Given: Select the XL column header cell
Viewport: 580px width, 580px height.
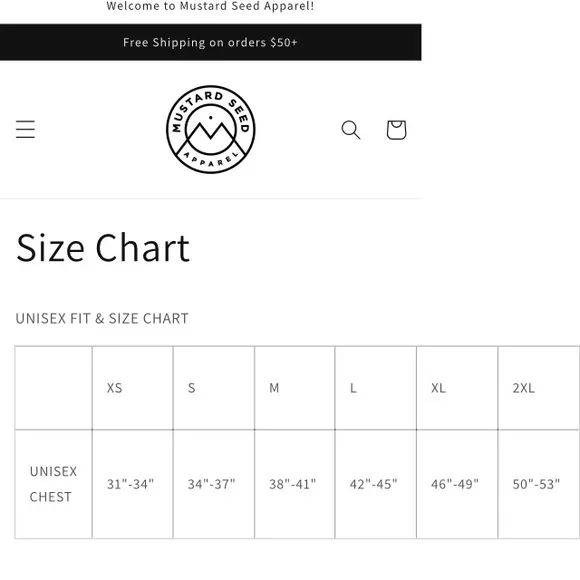Looking at the screenshot, I should 457,388.
